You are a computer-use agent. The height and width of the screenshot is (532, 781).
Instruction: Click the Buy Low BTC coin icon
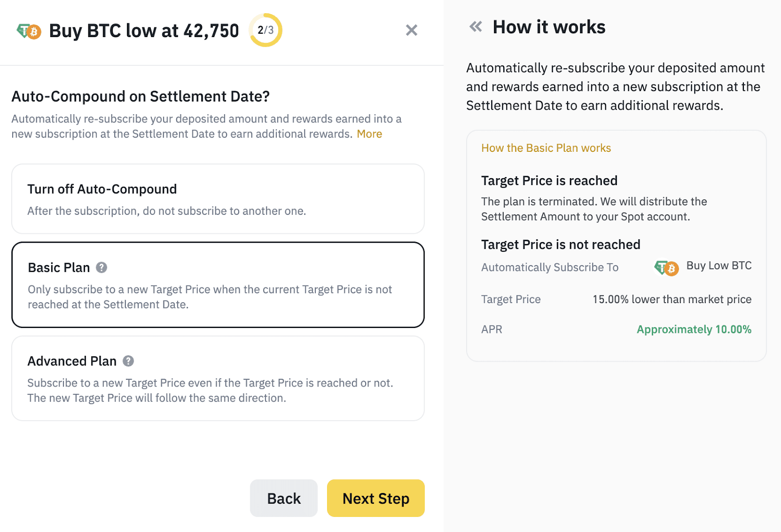pyautogui.click(x=666, y=267)
